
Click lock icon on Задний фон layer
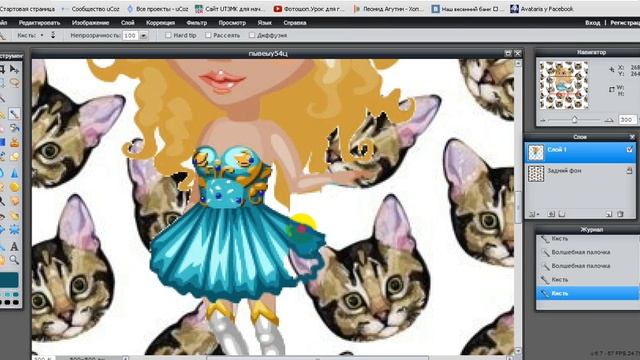629,171
